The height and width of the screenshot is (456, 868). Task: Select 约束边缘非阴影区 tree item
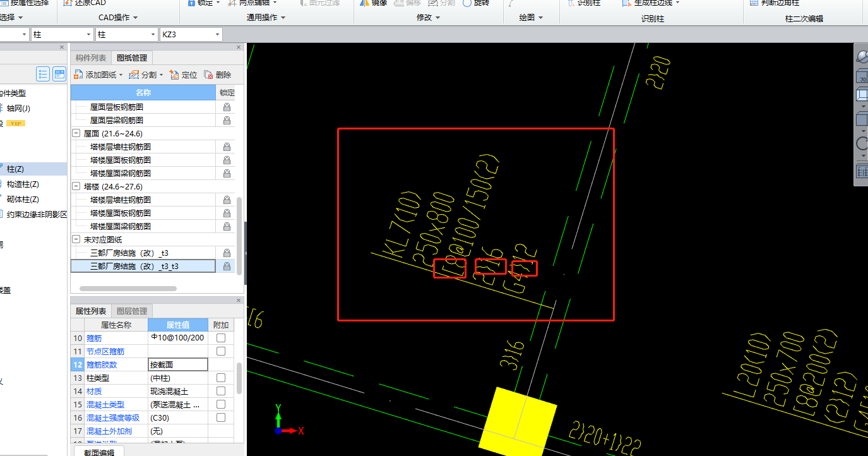[37, 215]
